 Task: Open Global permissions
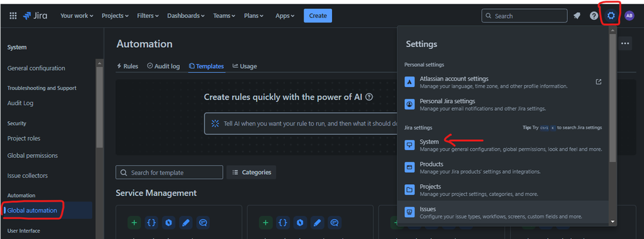pos(32,156)
